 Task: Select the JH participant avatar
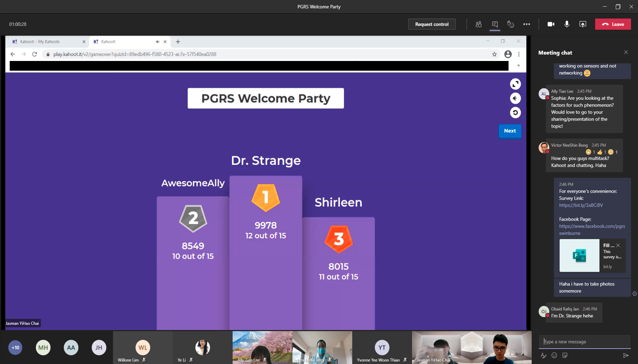point(98,347)
